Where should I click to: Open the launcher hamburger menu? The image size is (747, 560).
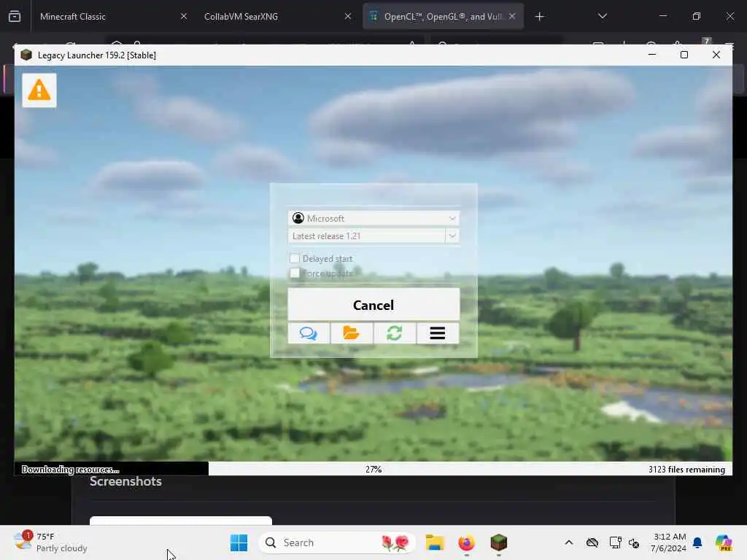[x=438, y=332]
